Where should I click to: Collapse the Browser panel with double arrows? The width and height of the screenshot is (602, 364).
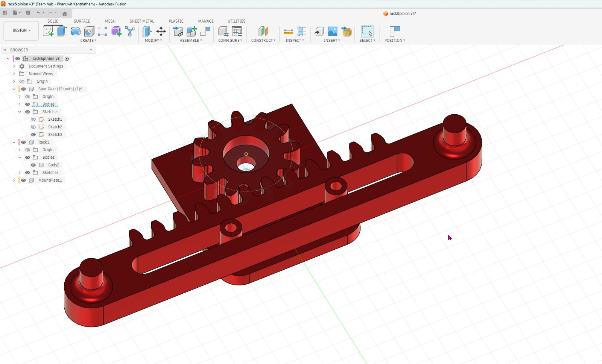(x=5, y=50)
